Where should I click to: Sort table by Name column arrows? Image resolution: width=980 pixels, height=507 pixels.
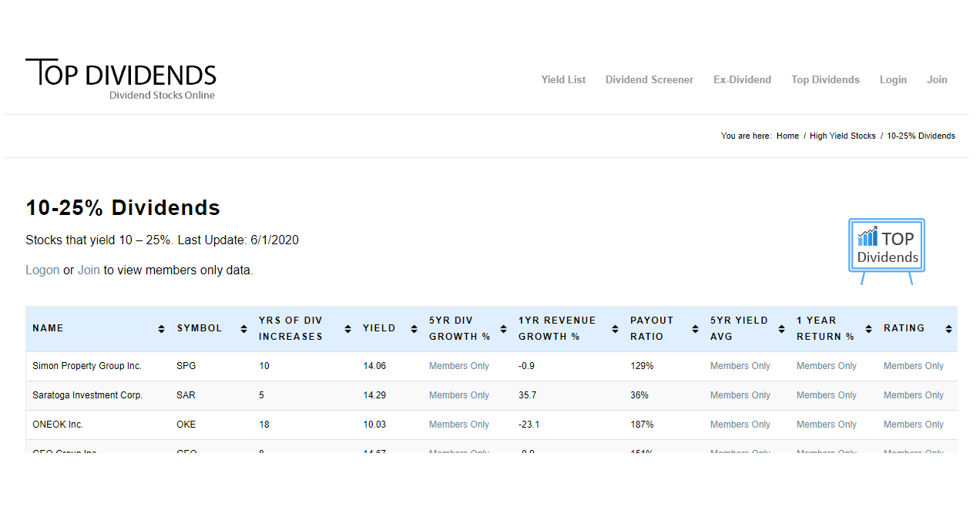[161, 329]
